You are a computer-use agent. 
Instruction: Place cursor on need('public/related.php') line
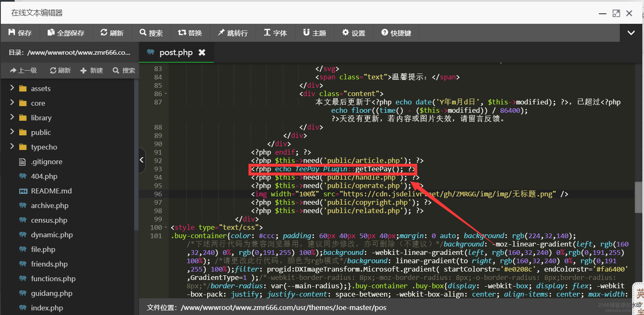pos(337,211)
